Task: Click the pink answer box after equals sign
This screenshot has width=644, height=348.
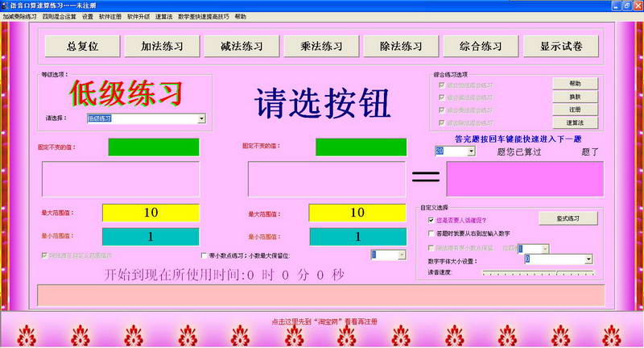Action: 525,179
